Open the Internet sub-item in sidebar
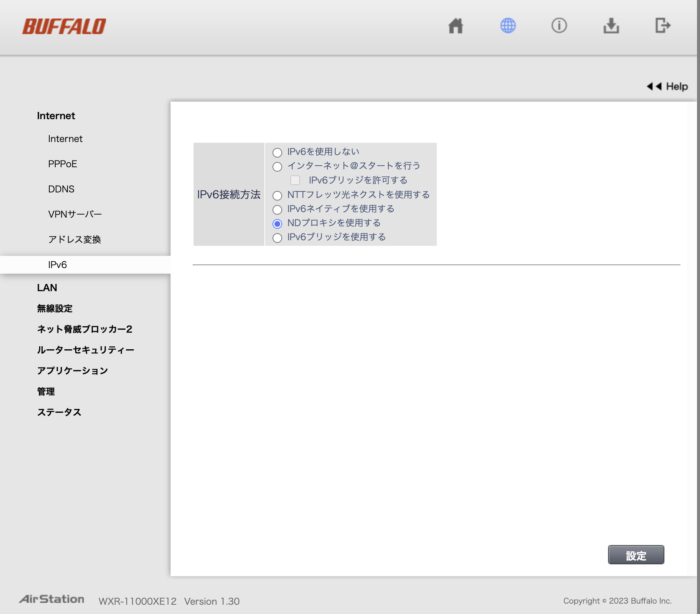 coord(65,139)
